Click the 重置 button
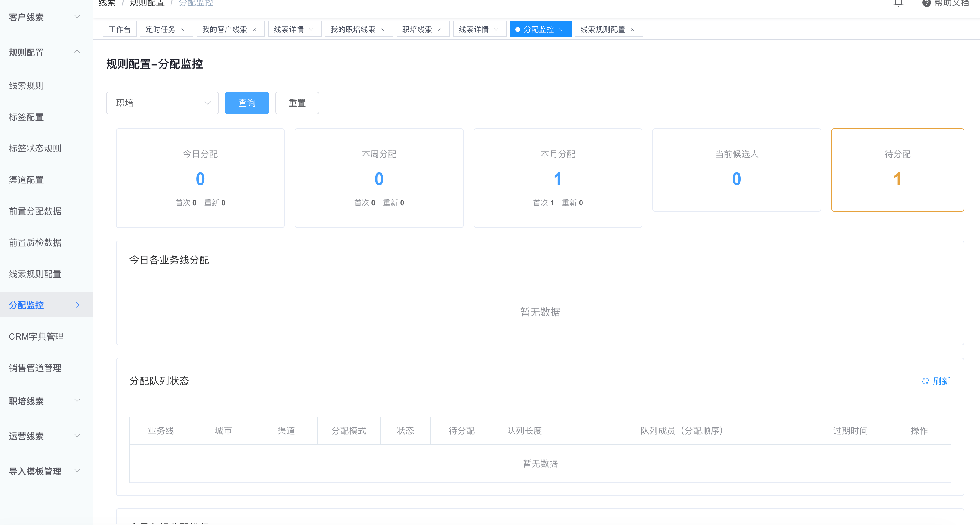The image size is (980, 525). [x=297, y=103]
